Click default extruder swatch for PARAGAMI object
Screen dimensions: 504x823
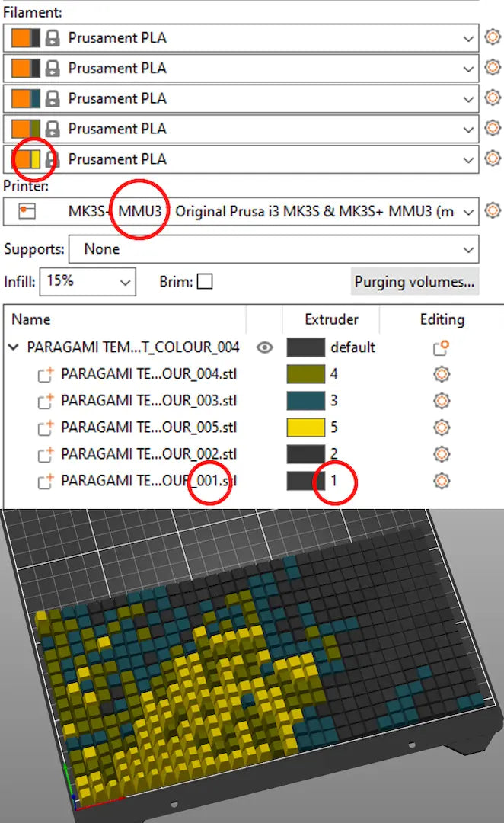(x=306, y=347)
